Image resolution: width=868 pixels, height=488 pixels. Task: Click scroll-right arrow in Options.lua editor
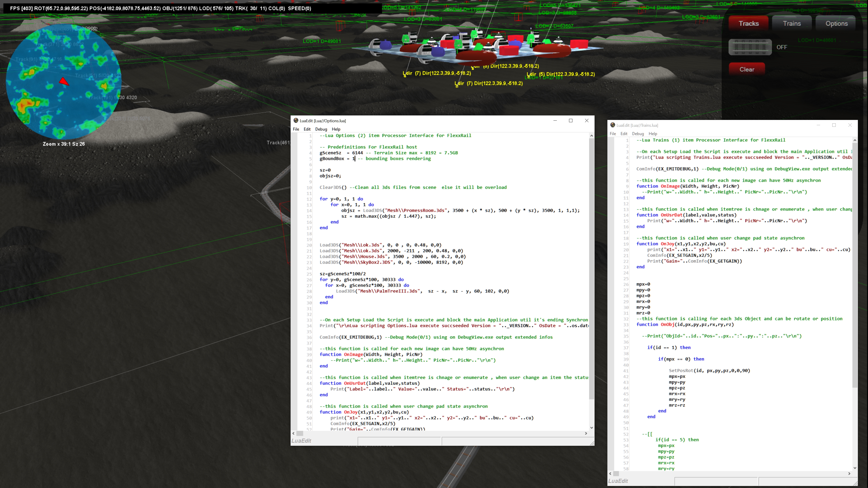[586, 433]
